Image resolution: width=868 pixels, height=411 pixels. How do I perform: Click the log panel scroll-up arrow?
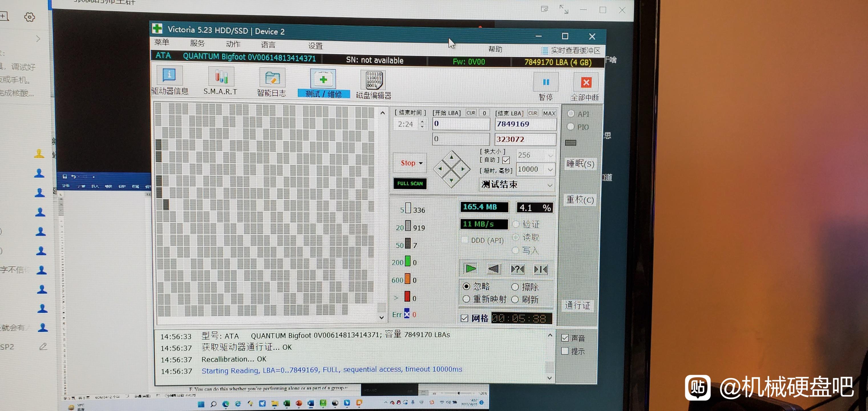click(x=550, y=335)
